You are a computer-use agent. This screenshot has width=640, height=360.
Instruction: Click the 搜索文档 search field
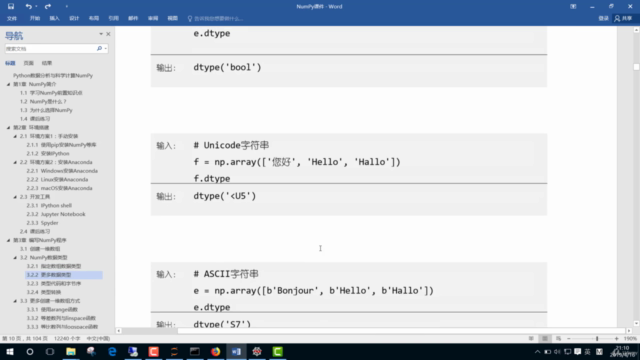[50, 49]
